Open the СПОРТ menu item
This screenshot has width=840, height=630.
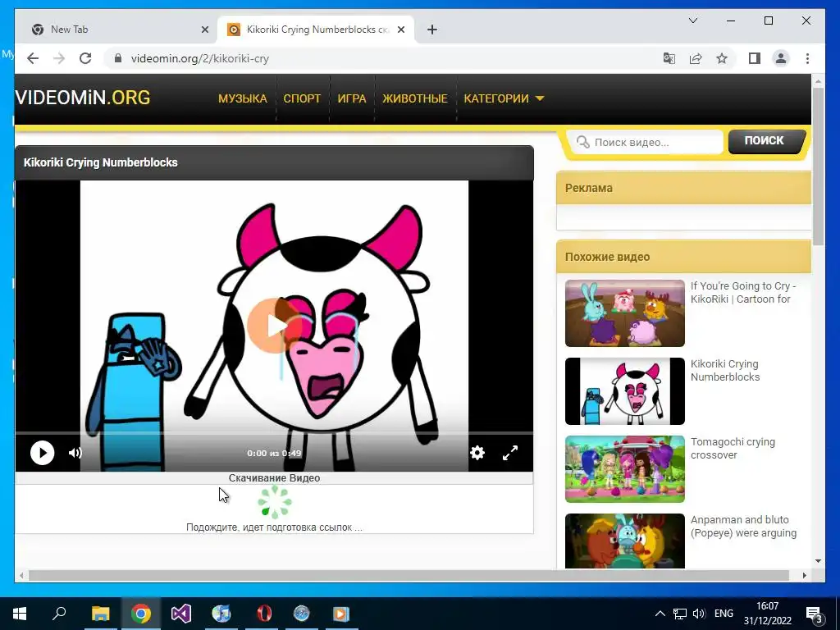(x=302, y=98)
